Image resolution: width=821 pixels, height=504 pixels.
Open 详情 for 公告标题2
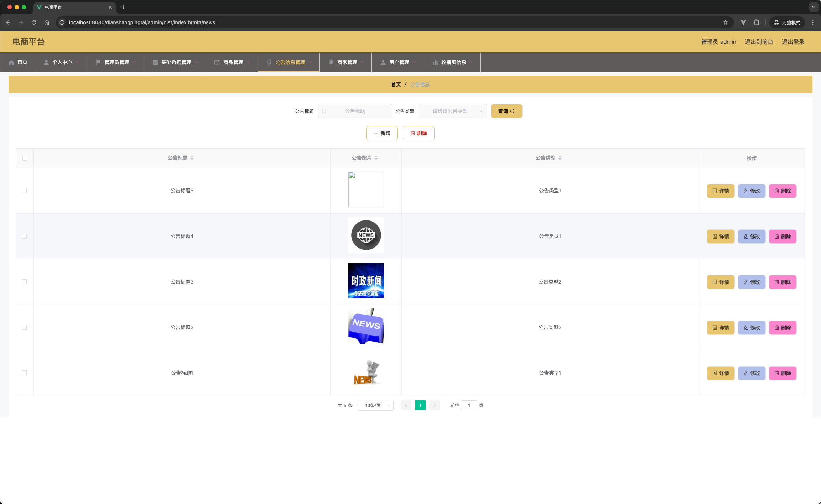point(721,328)
